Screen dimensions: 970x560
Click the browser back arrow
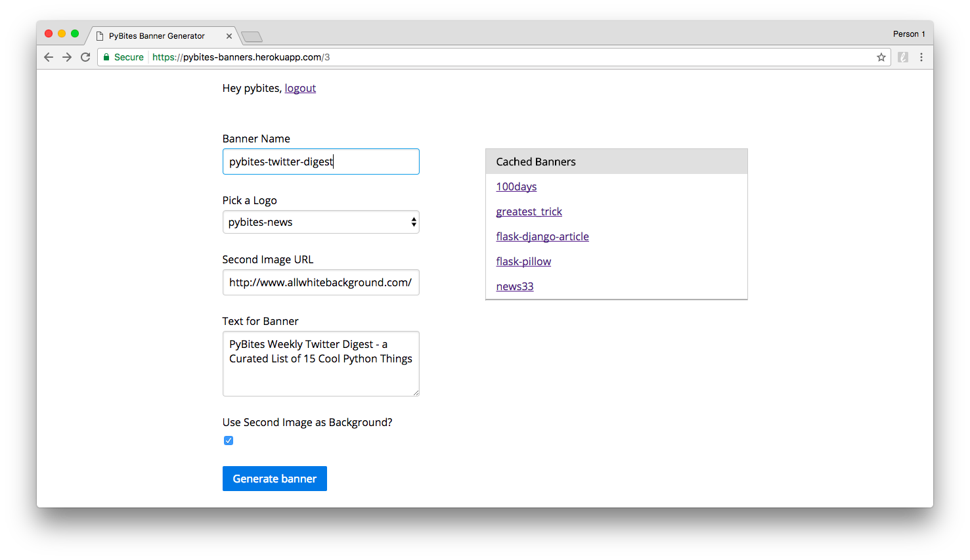coord(49,57)
